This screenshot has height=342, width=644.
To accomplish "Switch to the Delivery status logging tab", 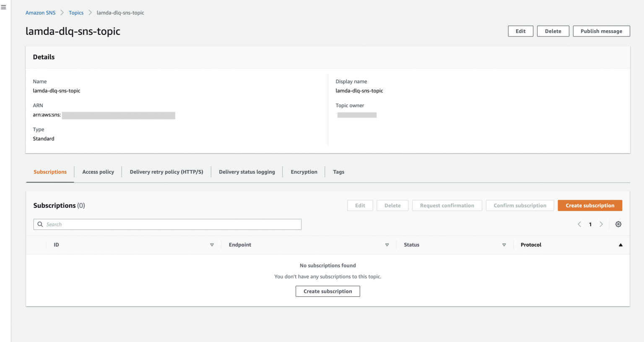I will [247, 172].
